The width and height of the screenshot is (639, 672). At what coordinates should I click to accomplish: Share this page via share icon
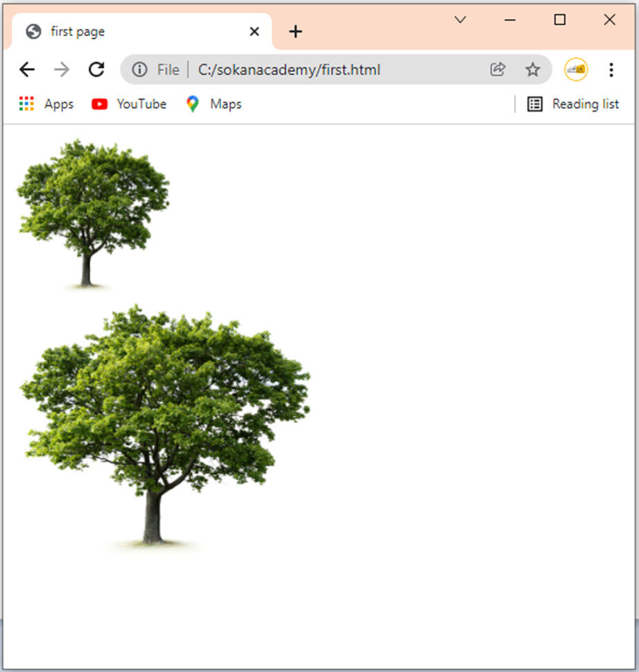point(498,69)
